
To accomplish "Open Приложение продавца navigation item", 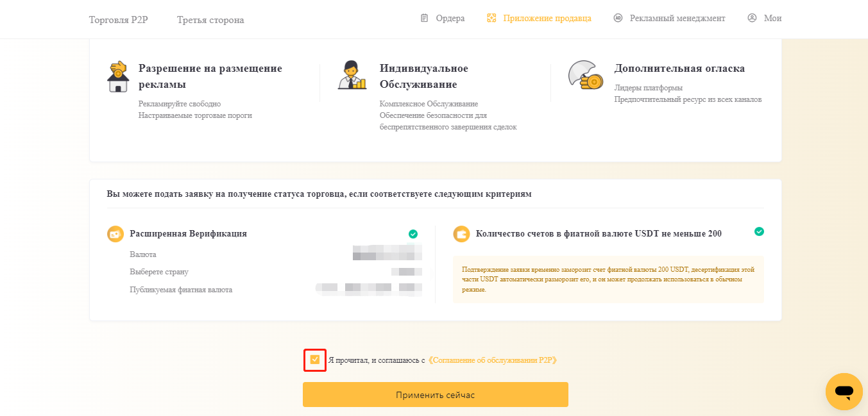I will coord(539,19).
